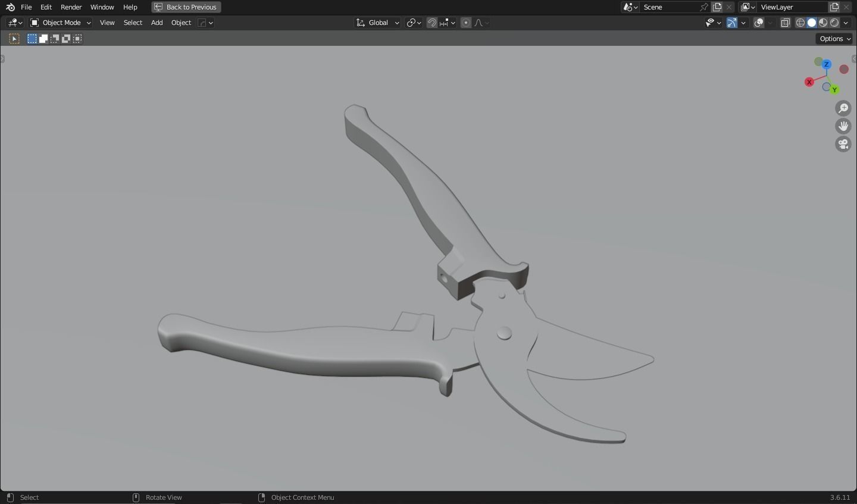The height and width of the screenshot is (504, 857).
Task: Open snapping increment options dropdown
Action: (447, 23)
